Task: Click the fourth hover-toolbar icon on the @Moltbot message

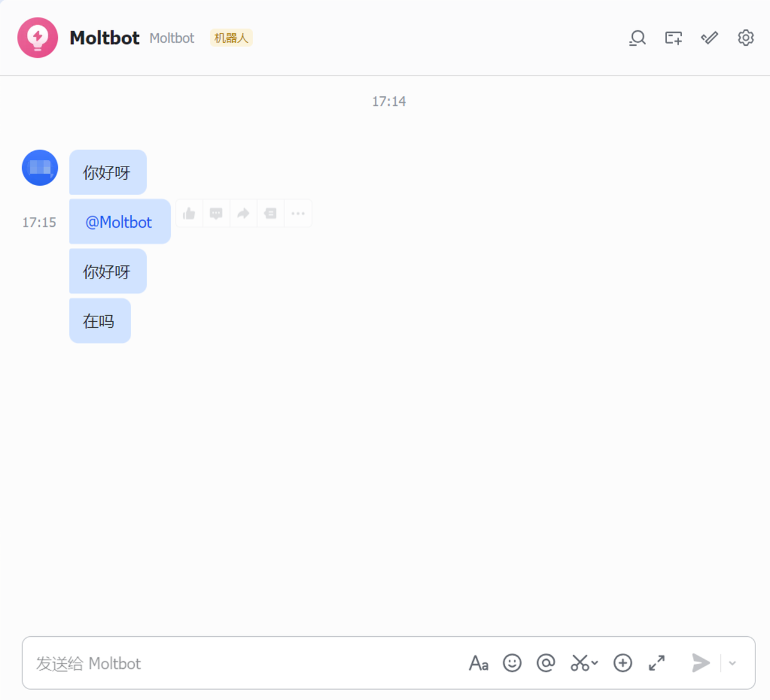Action: (x=270, y=213)
